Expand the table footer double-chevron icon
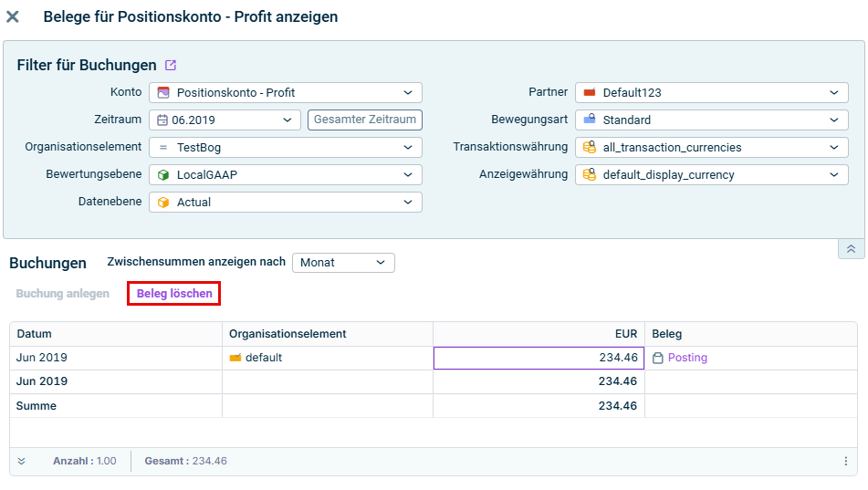The height and width of the screenshot is (490, 868). coord(22,462)
